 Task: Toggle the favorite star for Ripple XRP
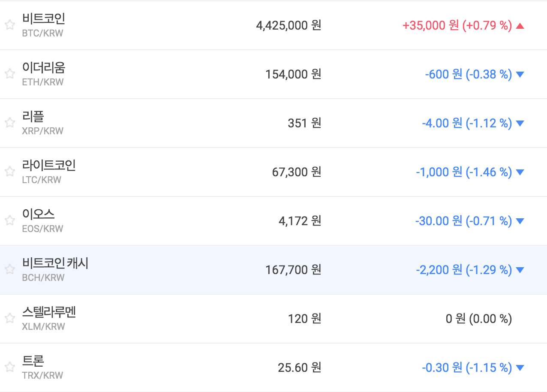point(10,123)
